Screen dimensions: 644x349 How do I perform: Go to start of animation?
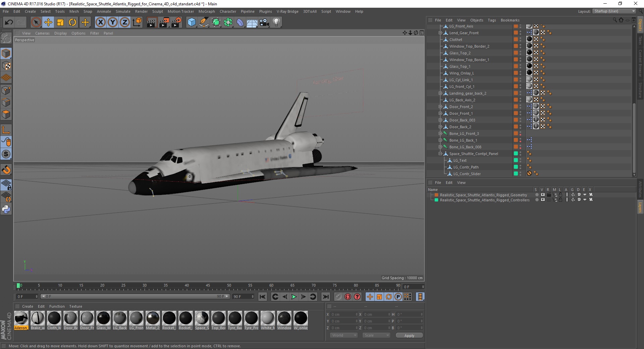tap(263, 297)
